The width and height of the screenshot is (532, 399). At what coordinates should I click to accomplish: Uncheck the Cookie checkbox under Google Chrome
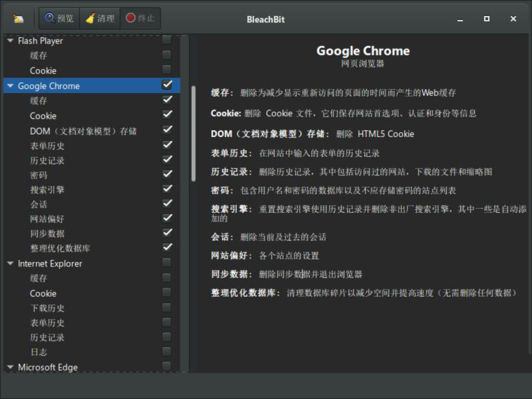(167, 114)
